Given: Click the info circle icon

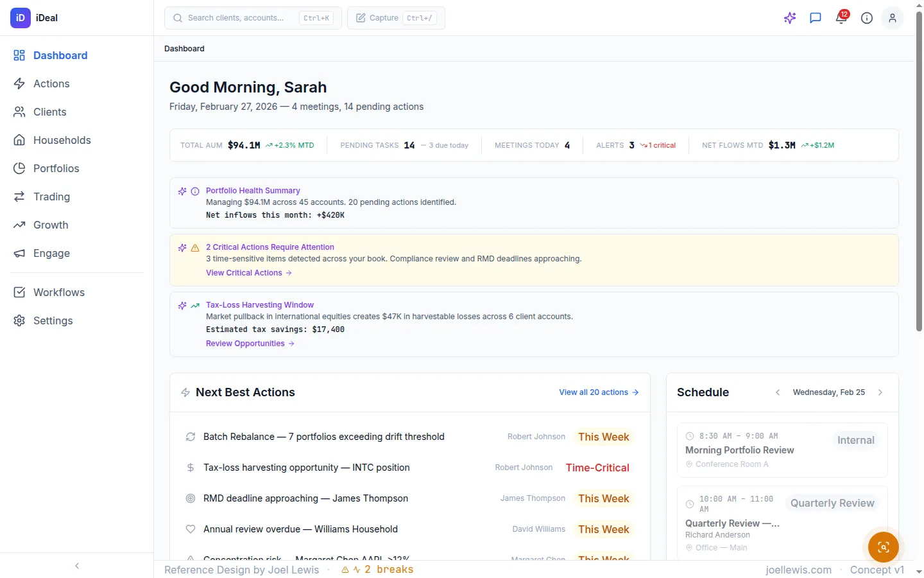Looking at the screenshot, I should (866, 18).
